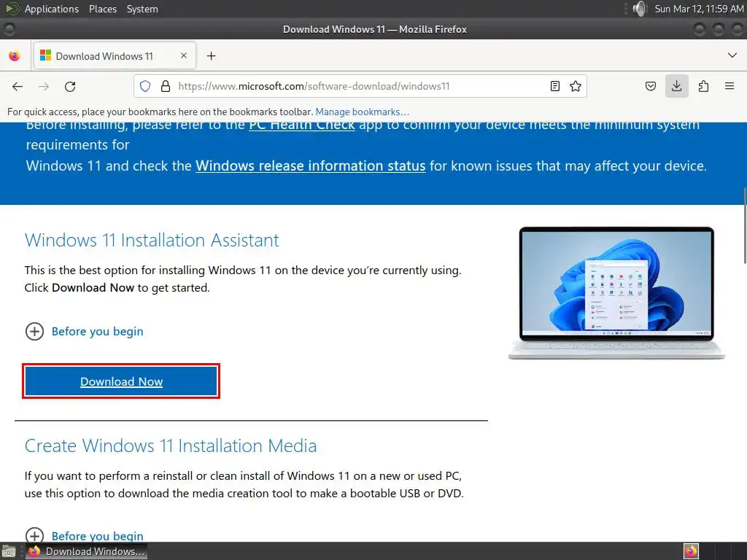Click the Firefox View icon in tab strip

click(15, 55)
